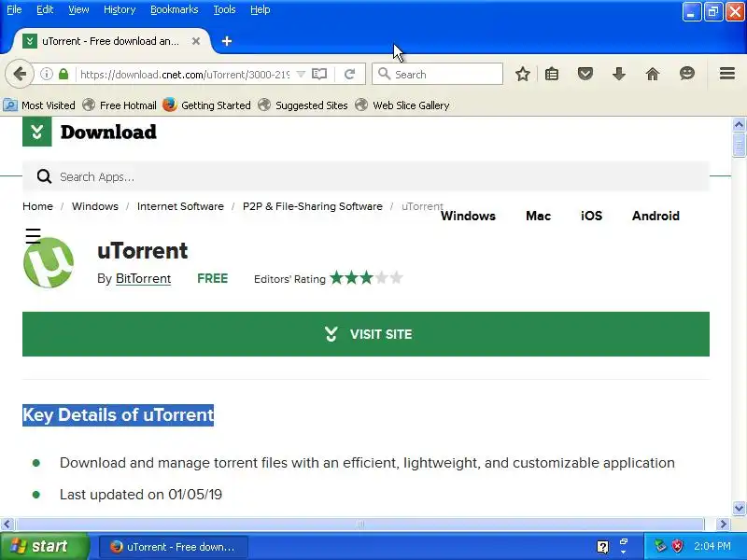Click the browser Search box
The width and height of the screenshot is (747, 560).
pyautogui.click(x=437, y=75)
